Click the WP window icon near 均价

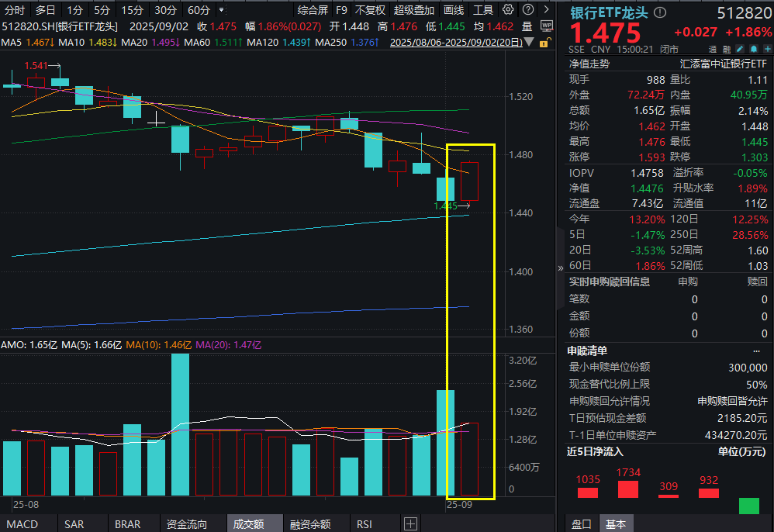click(x=547, y=27)
